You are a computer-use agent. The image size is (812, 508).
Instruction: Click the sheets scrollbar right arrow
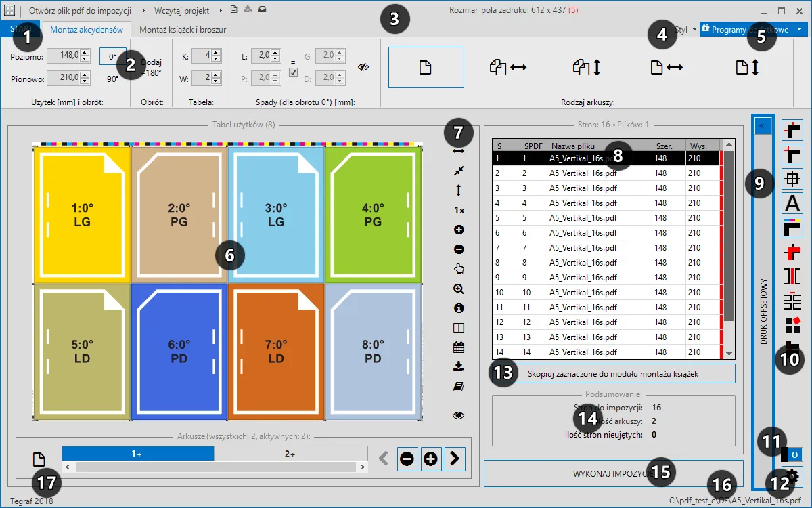pyautogui.click(x=363, y=467)
